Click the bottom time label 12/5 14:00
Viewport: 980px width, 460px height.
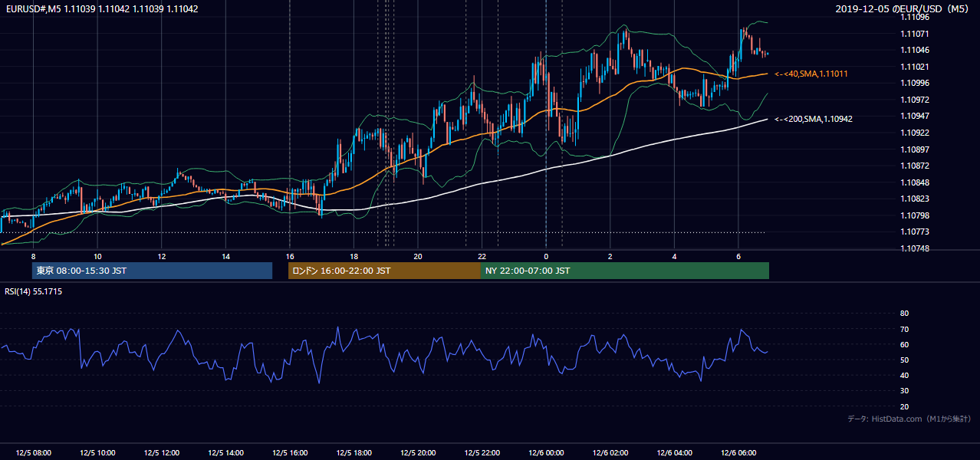pos(225,453)
